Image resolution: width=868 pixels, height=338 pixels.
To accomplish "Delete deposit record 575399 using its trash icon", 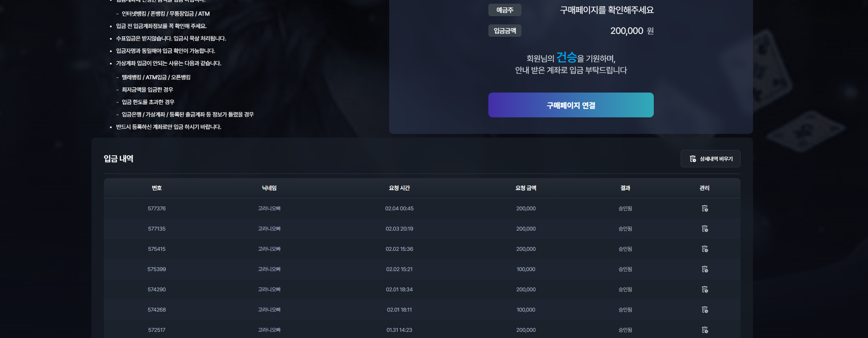I will (705, 269).
